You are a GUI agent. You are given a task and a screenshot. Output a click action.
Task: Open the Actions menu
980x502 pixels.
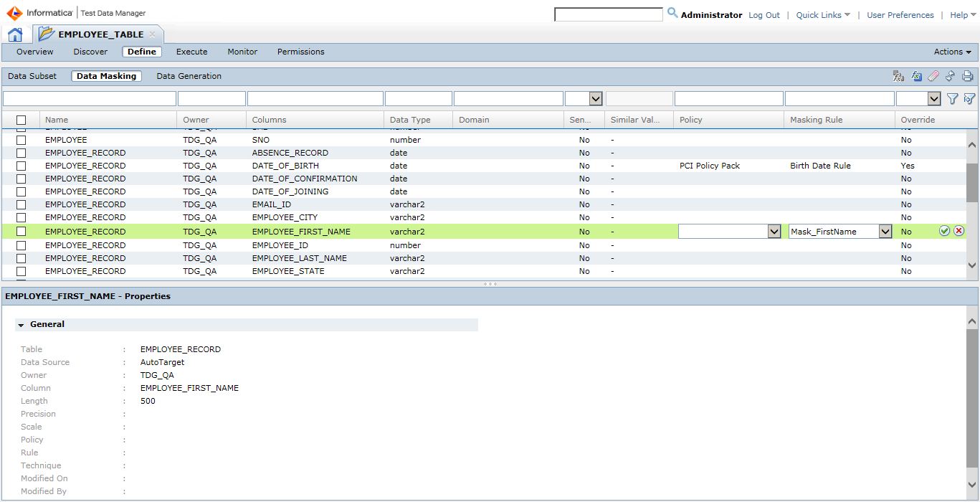pos(952,52)
